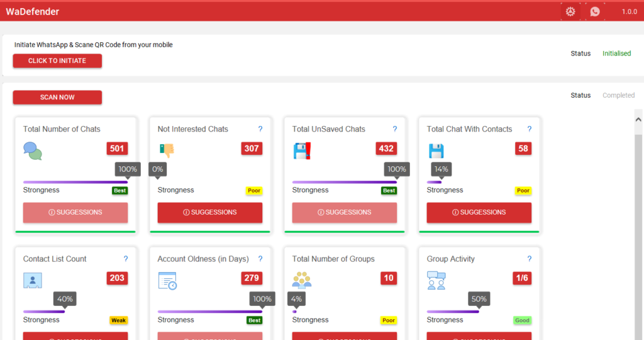This screenshot has height=340, width=644.
Task: Click Total Chat With Contacts 14% progress bar
Action: tap(434, 182)
